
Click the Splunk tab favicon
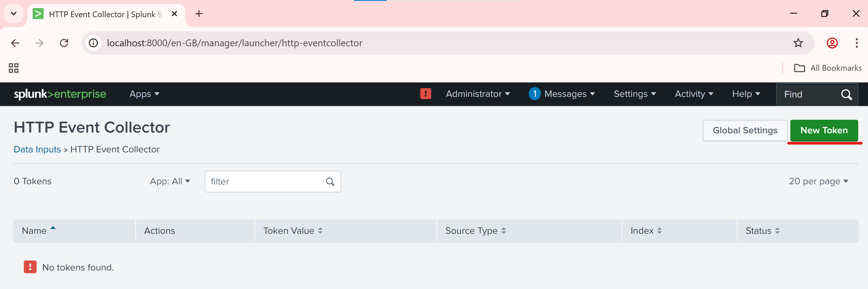point(38,14)
